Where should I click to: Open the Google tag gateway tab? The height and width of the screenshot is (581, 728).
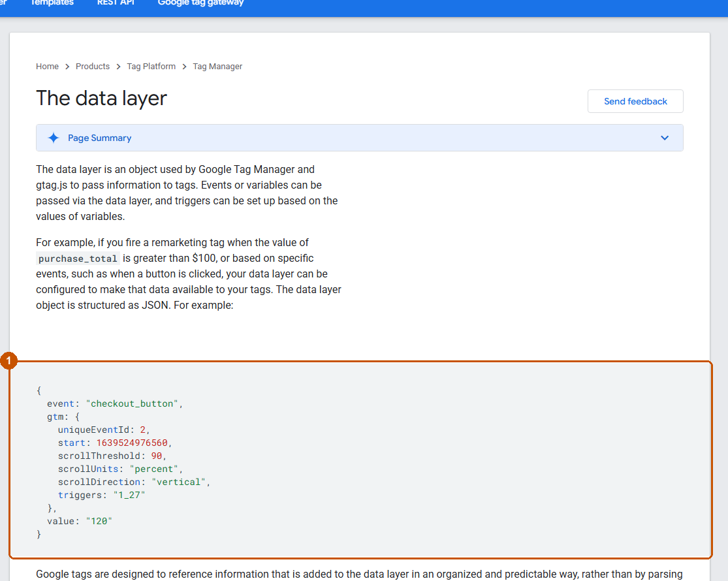(200, 3)
